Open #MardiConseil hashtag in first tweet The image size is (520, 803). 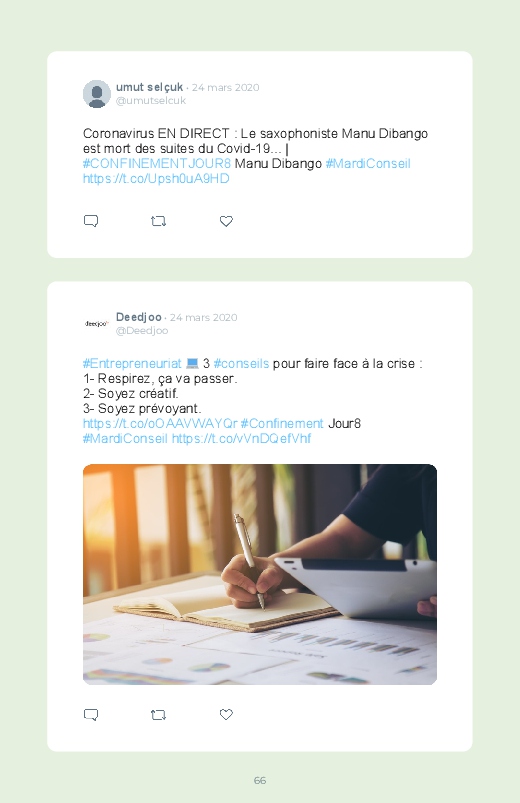point(368,164)
